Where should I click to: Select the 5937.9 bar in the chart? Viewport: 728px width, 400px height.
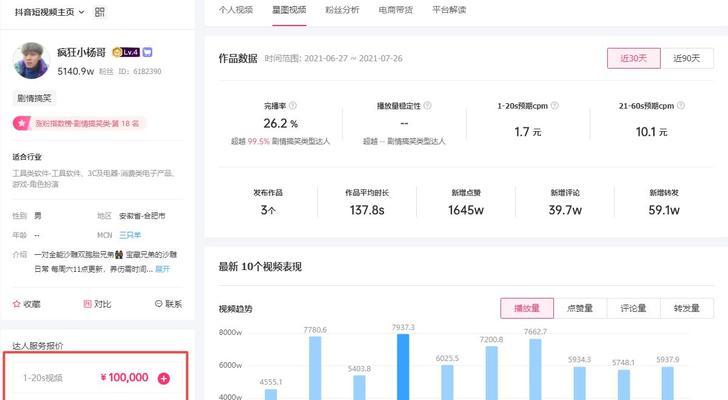(668, 383)
